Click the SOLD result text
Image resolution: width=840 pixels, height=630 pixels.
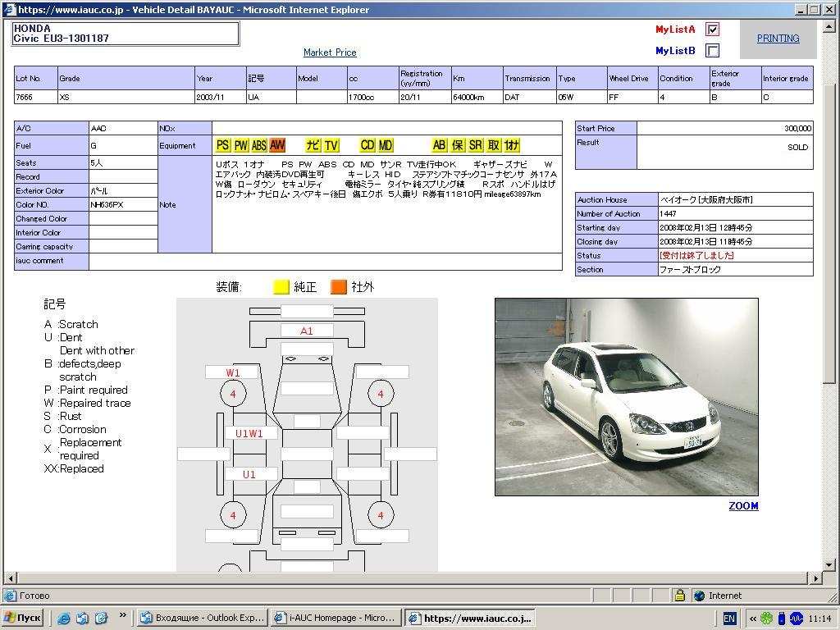[797, 148]
